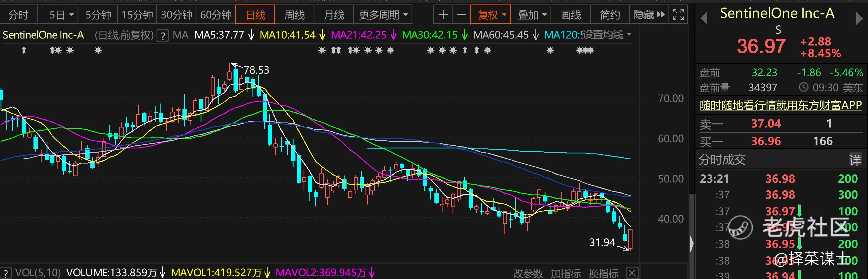The width and height of the screenshot is (868, 279).
Task: Select the 60分钟 chart period
Action: point(216,15)
